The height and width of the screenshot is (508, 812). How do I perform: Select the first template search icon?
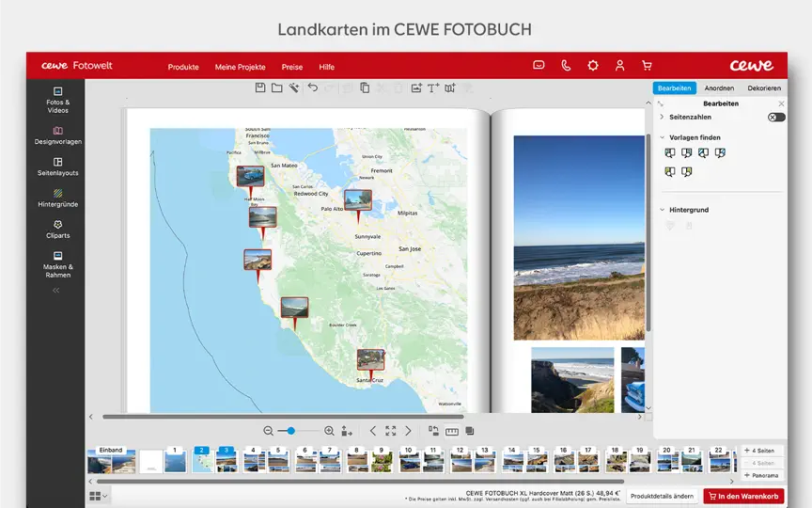669,153
